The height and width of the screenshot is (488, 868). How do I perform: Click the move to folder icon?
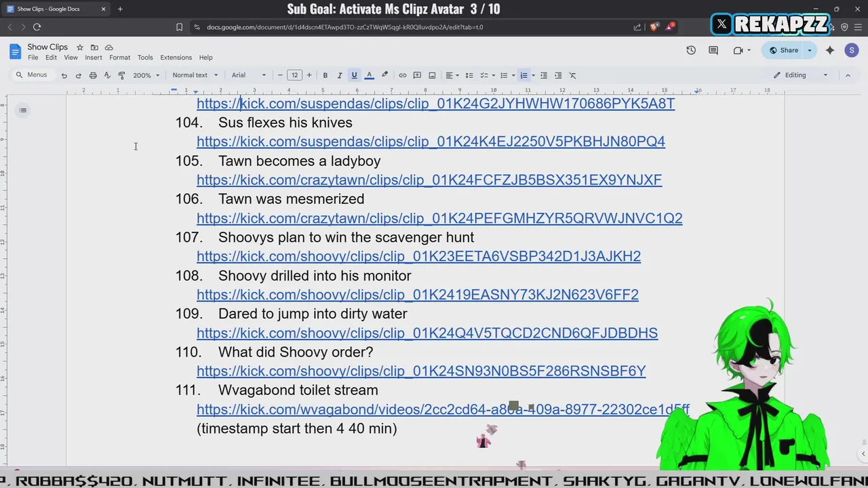[x=94, y=47]
